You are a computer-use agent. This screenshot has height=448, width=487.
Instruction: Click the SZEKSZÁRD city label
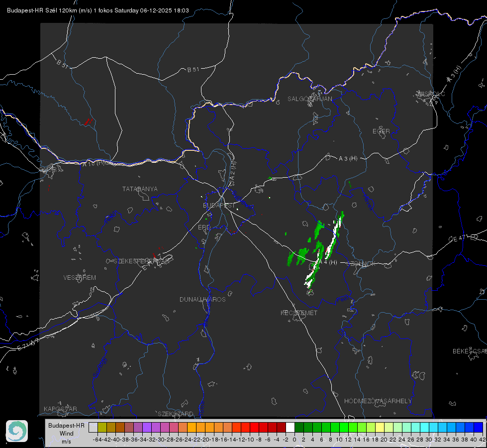click(176, 414)
